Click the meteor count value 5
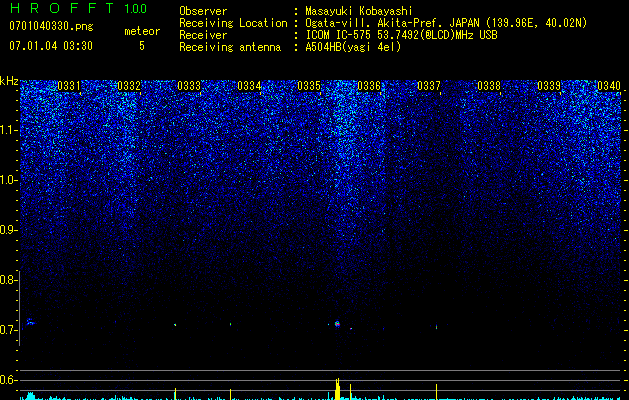Image resolution: width=629 pixels, height=400 pixels. 142,46
